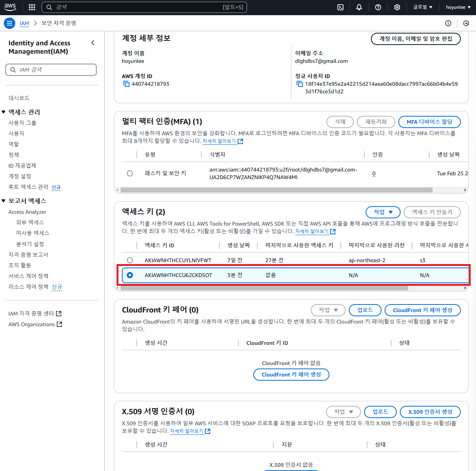Viewport: 476px width, 471px height.
Task: Click the IAM search magnifier icon
Action: click(x=13, y=70)
